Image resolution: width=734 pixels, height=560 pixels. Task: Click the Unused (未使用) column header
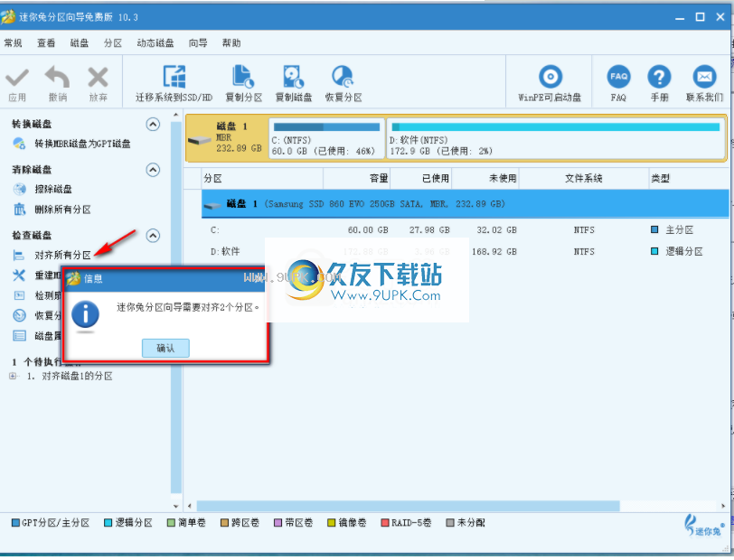click(x=485, y=178)
